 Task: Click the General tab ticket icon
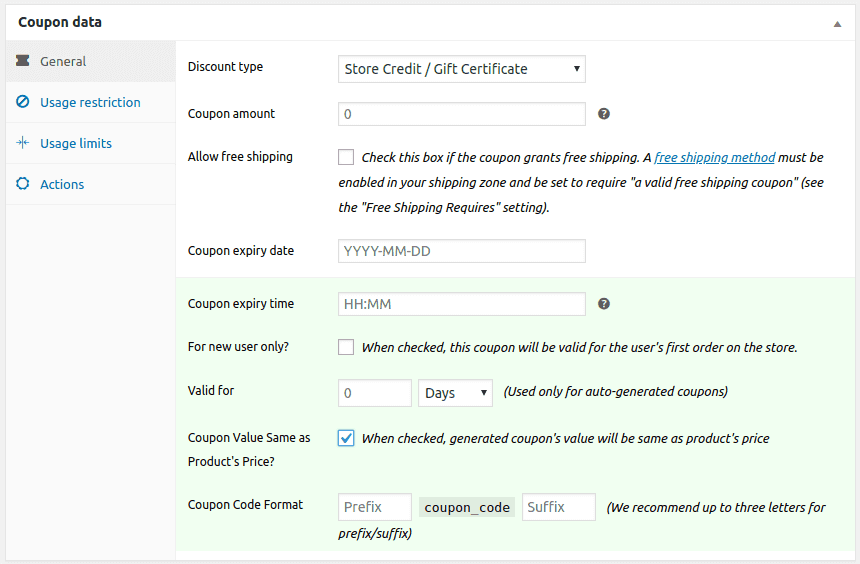[x=22, y=61]
